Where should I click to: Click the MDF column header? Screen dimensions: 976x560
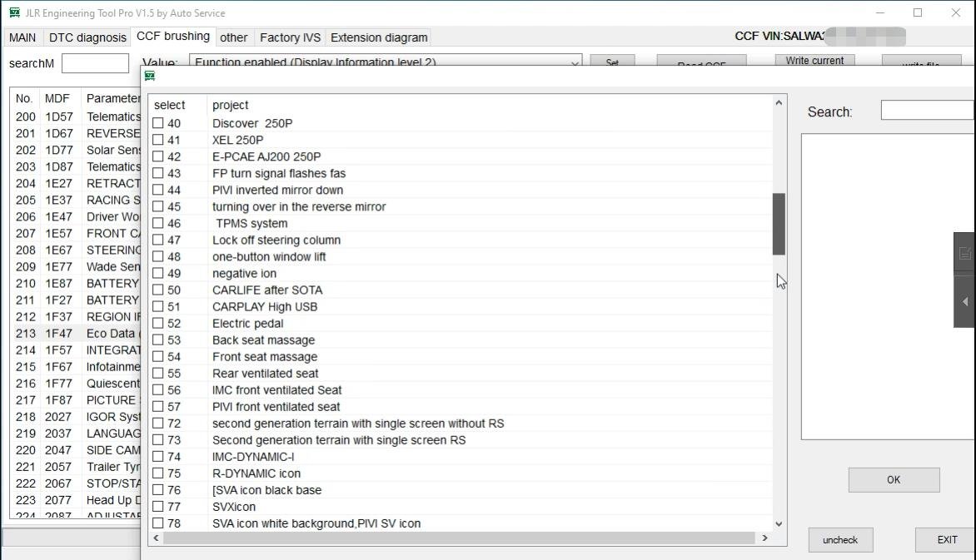pos(57,98)
